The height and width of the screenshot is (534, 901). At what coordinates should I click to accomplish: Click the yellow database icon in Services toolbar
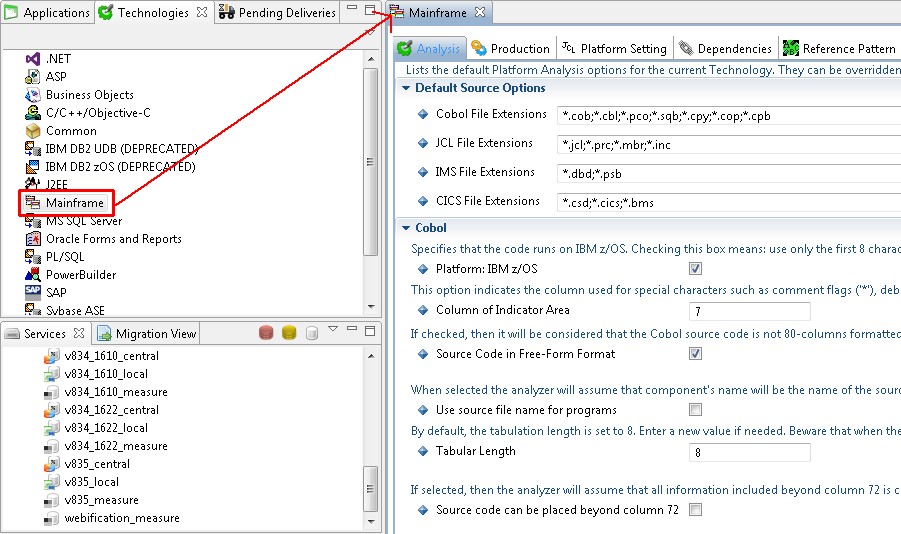pyautogui.click(x=289, y=333)
